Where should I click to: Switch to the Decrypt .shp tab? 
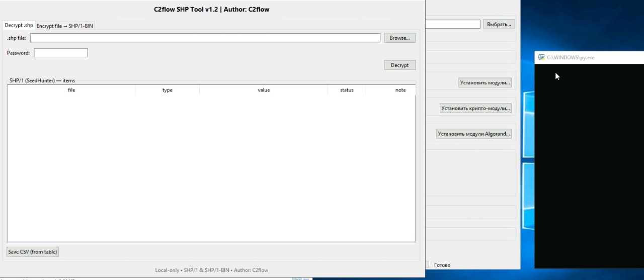[19, 26]
